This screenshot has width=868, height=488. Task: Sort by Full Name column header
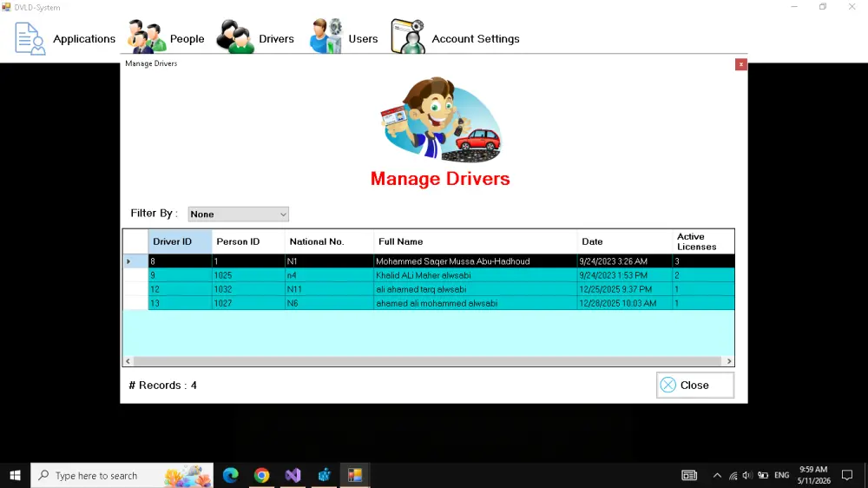[476, 241]
